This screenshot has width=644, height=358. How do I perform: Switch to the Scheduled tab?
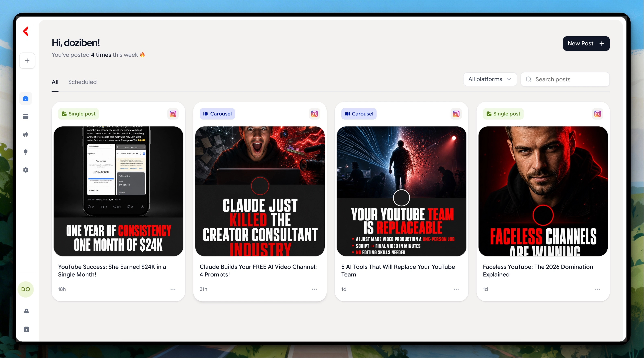[83, 82]
